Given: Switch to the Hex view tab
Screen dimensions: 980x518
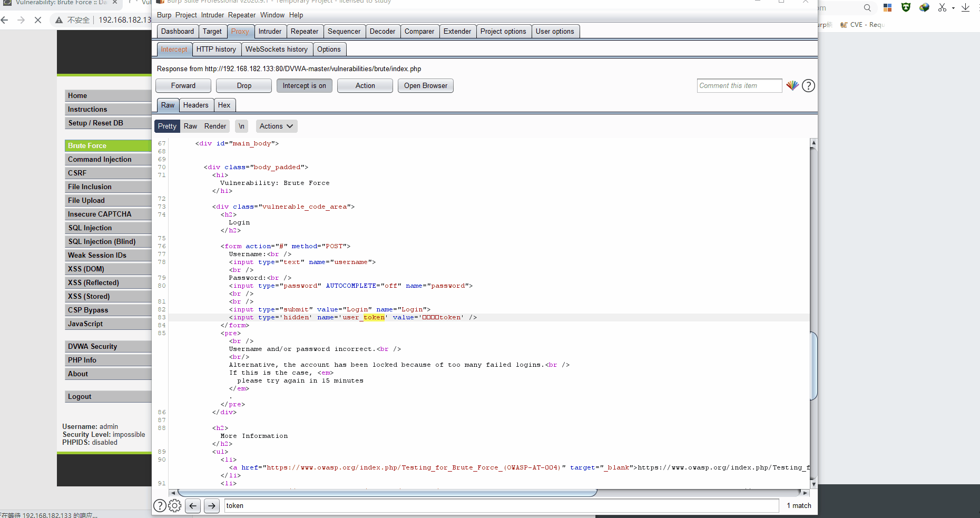Looking at the screenshot, I should click(224, 105).
